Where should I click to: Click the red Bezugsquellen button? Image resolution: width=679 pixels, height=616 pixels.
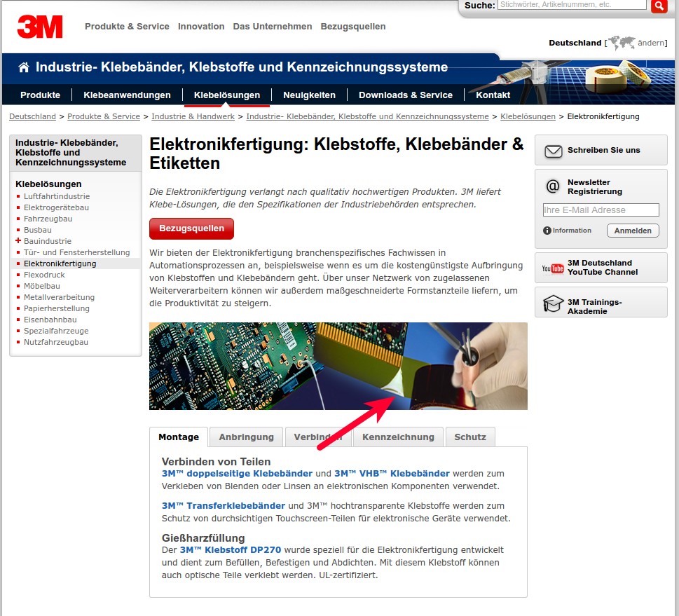[191, 228]
